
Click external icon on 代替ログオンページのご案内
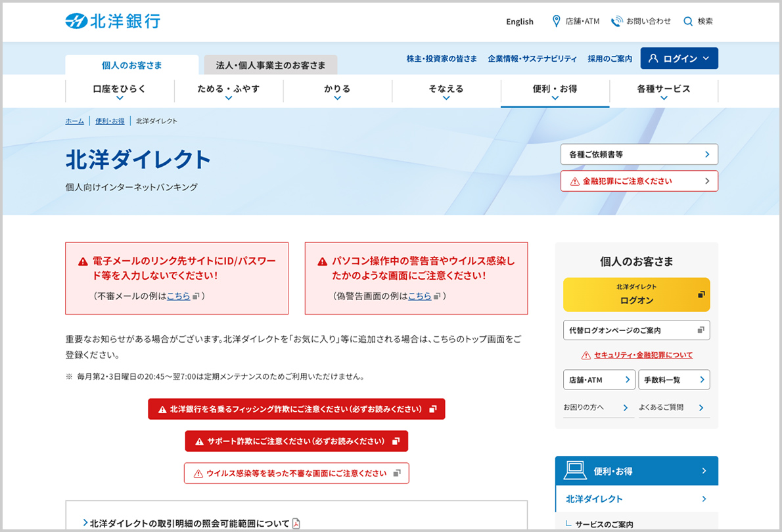point(701,330)
